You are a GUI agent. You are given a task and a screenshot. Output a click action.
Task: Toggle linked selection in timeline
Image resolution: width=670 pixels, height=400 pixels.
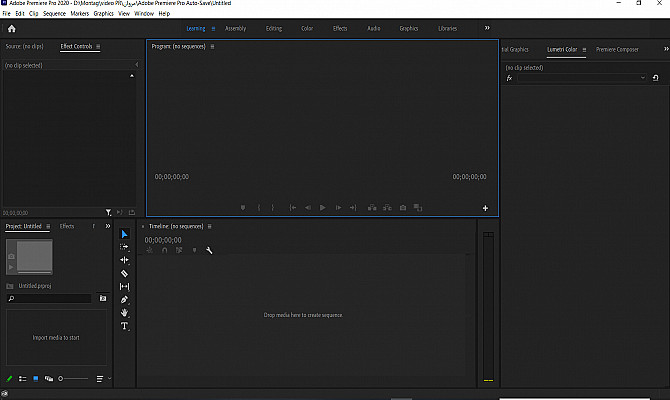[x=179, y=250]
